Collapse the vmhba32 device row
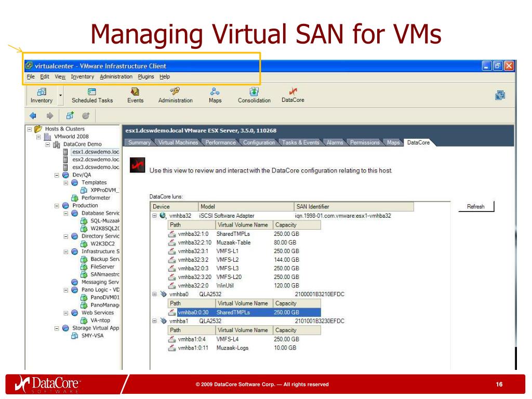Screen dimensions: 532x399 154,216
